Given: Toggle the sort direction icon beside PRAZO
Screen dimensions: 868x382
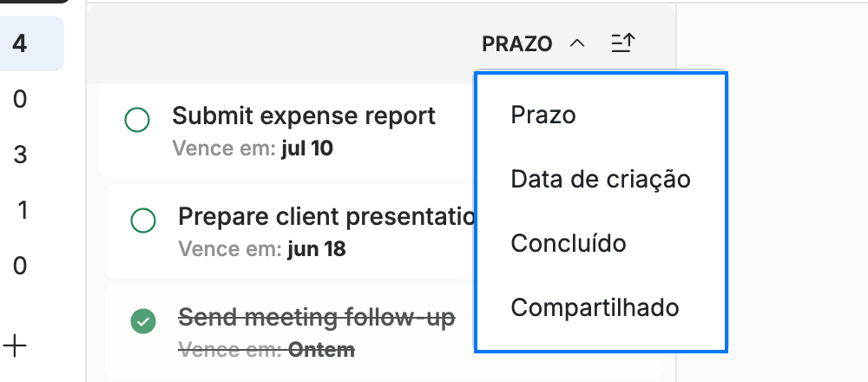Looking at the screenshot, I should point(623,43).
